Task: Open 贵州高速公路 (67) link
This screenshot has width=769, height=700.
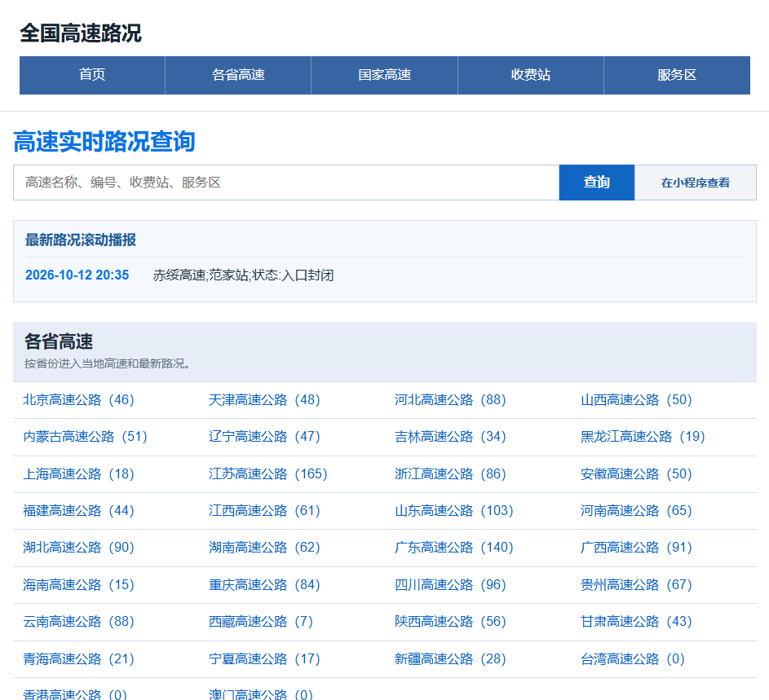Action: click(x=636, y=585)
